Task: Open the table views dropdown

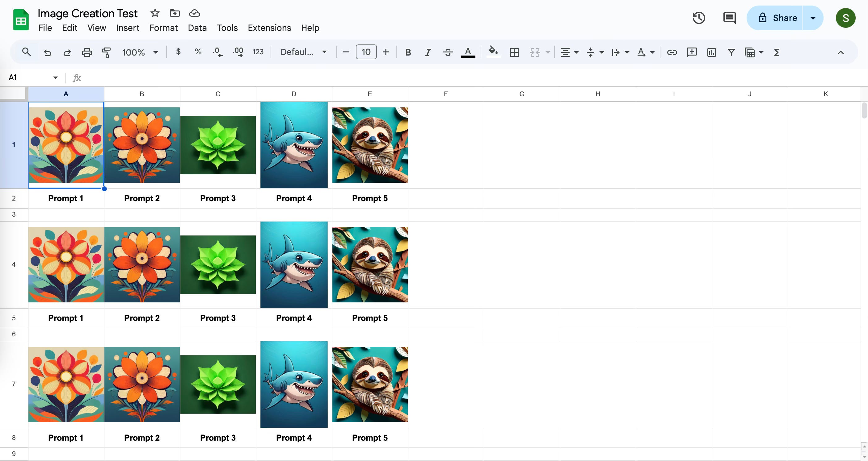Action: 754,52
